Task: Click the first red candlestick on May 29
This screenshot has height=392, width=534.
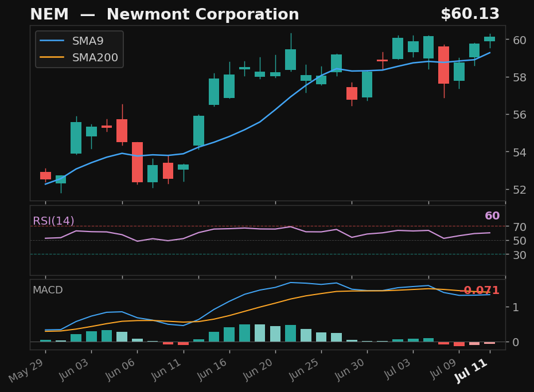Action: point(46,175)
